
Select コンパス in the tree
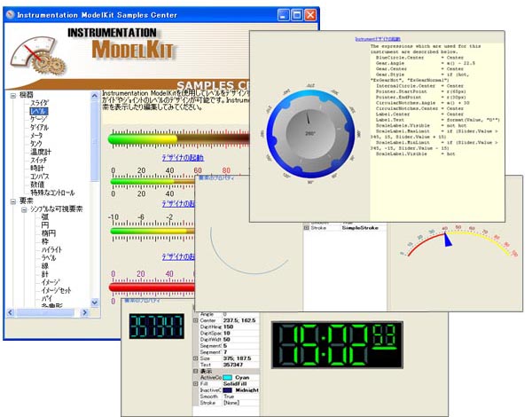click(40, 177)
